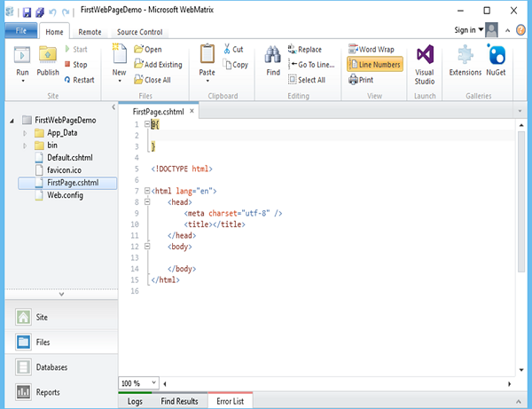Select Web.config in file tree
The width and height of the screenshot is (532, 409).
(x=66, y=195)
